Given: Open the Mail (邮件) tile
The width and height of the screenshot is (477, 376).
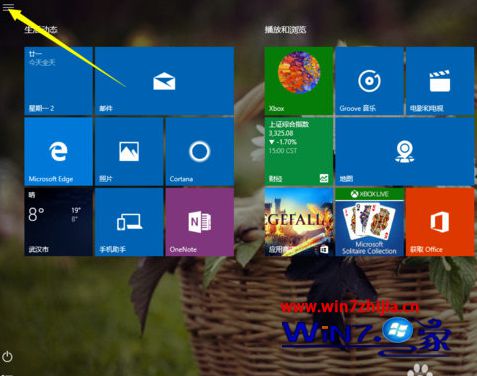Looking at the screenshot, I should click(164, 81).
